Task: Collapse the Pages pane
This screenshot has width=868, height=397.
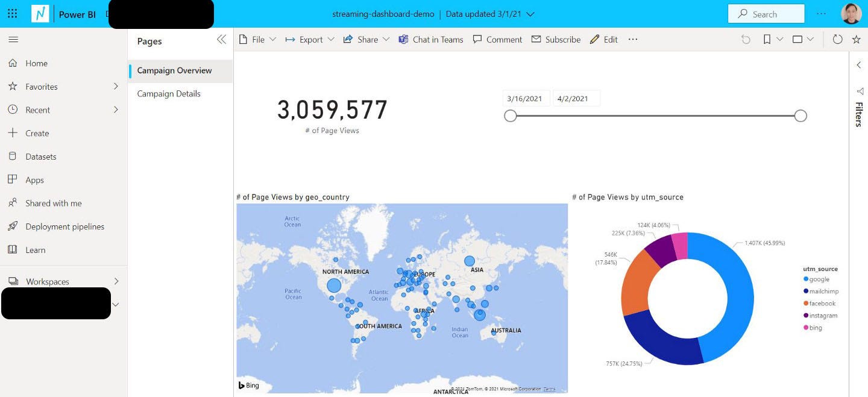Action: (x=221, y=40)
